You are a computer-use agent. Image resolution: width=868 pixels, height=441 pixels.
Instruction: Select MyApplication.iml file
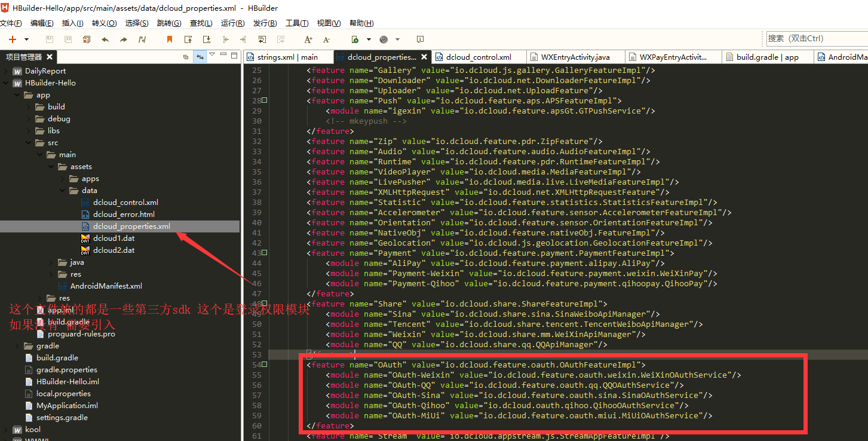(x=67, y=406)
